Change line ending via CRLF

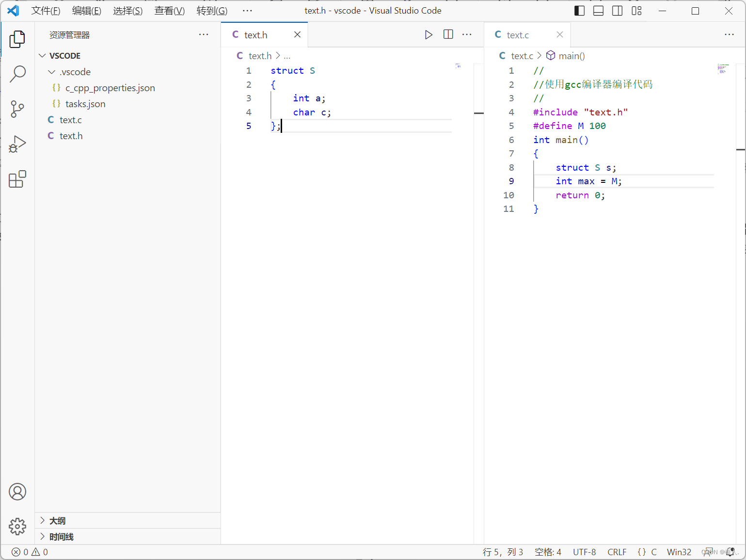pos(617,552)
